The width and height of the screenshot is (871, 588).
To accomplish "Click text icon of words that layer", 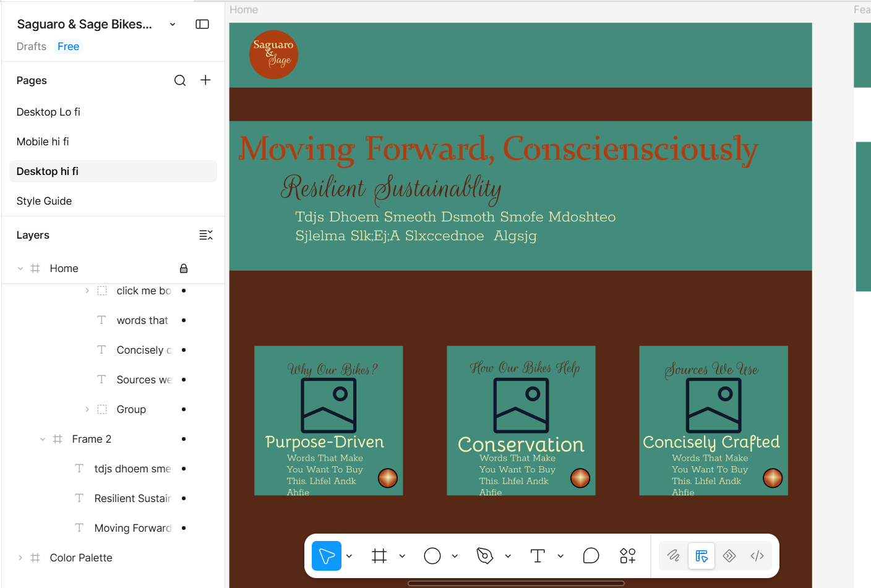I will point(101,320).
